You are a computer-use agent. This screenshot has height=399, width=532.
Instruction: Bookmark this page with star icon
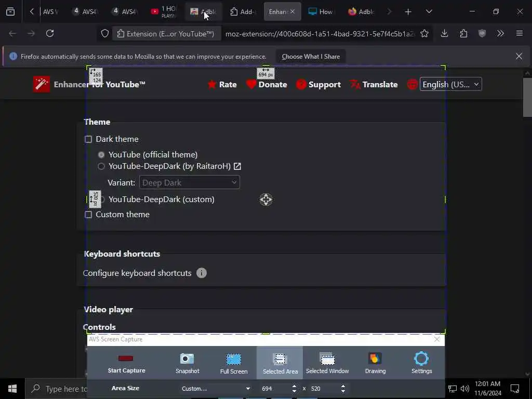[424, 34]
